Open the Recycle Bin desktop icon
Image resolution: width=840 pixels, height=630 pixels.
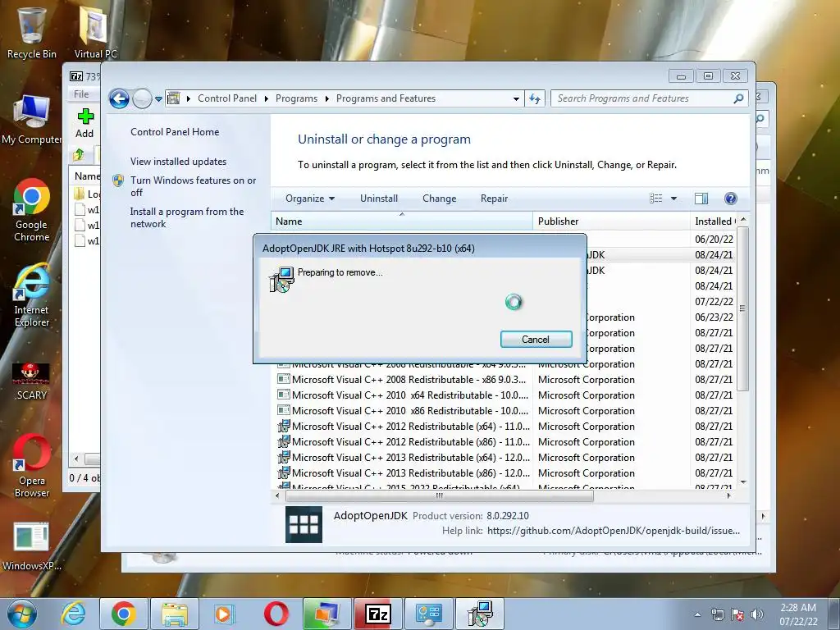pyautogui.click(x=32, y=33)
